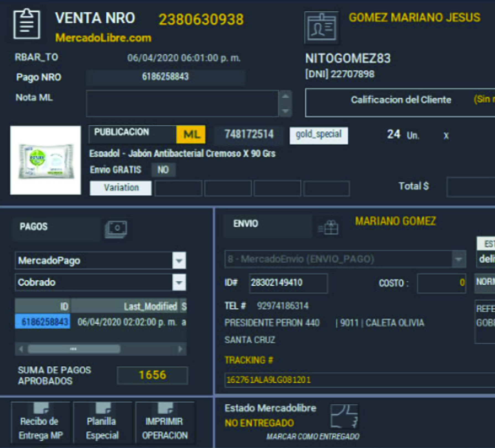Click the sale date 06/04/2020 06:01:00 p. m.
The image size is (495, 448).
[184, 58]
